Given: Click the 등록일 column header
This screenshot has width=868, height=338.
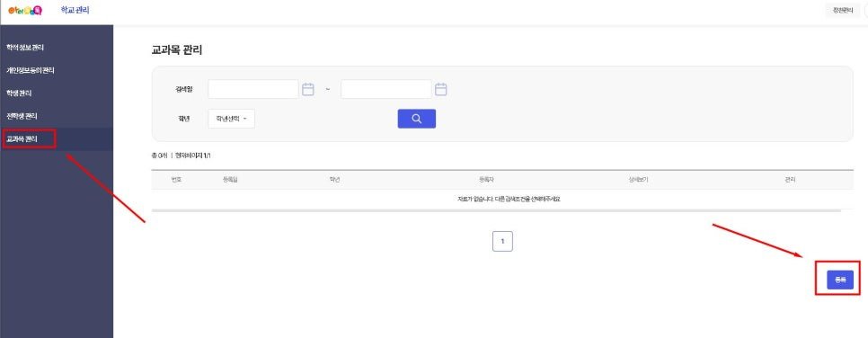Looking at the screenshot, I should click(230, 180).
